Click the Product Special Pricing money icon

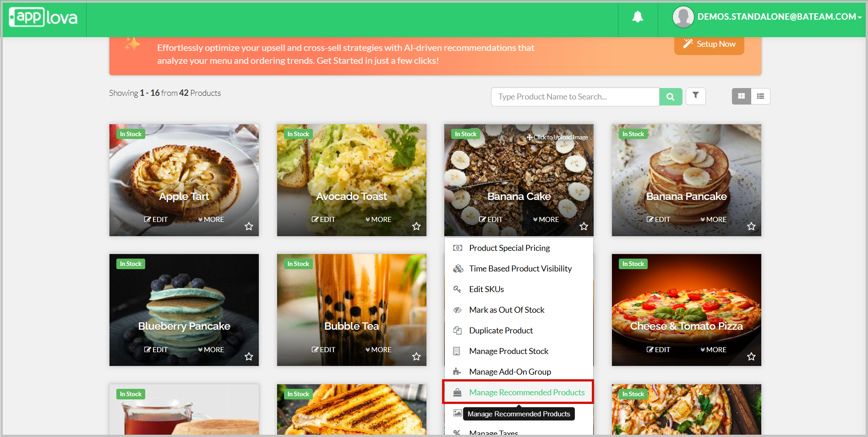tap(457, 248)
